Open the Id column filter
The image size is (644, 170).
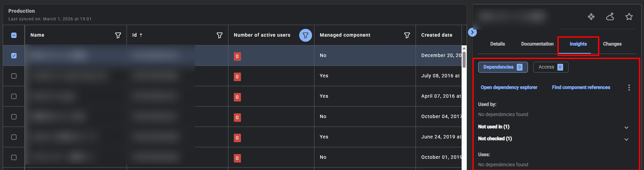click(x=220, y=35)
